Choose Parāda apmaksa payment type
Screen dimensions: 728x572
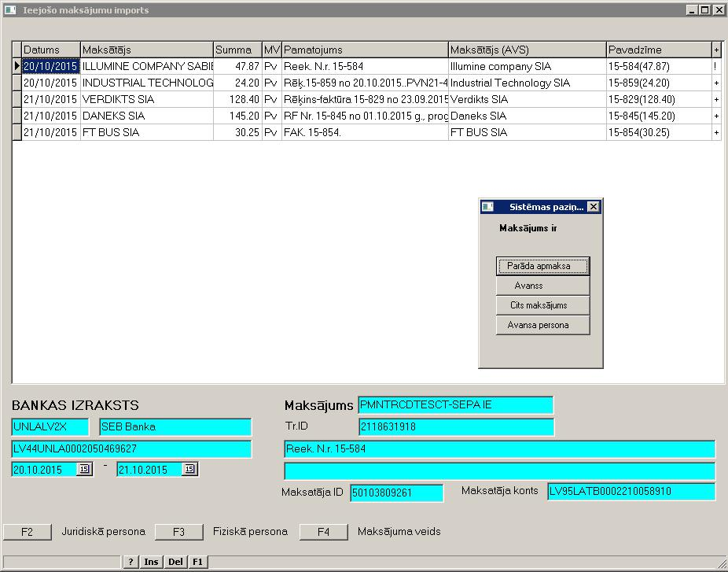tap(542, 266)
